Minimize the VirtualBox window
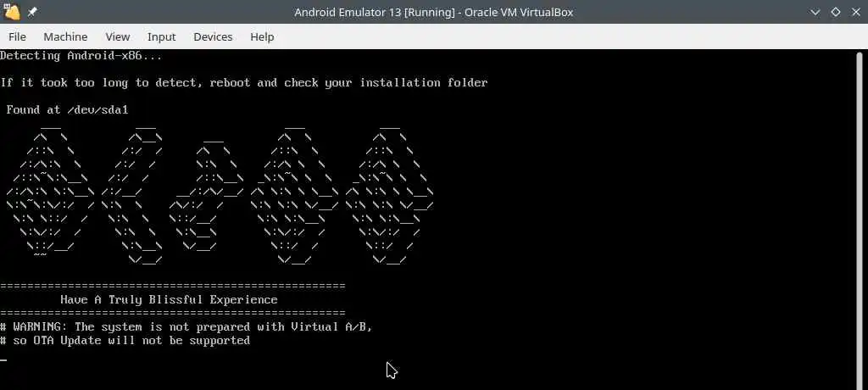The width and height of the screenshot is (868, 390). (815, 12)
